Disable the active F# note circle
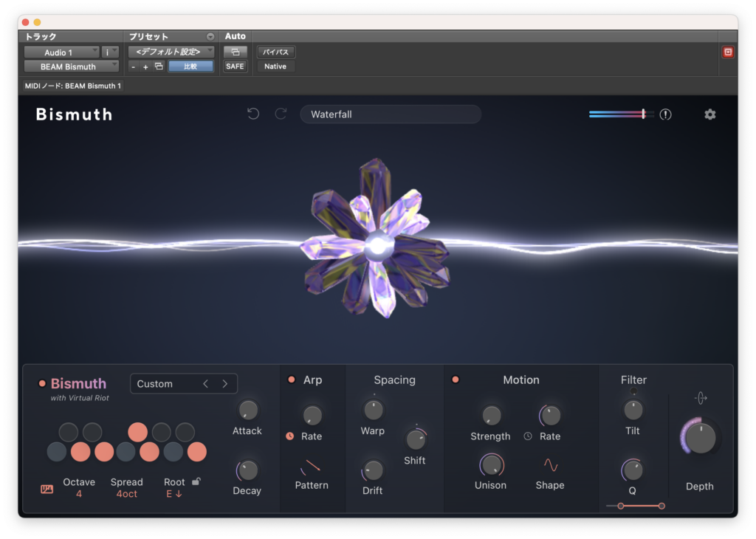756x539 pixels. click(138, 432)
